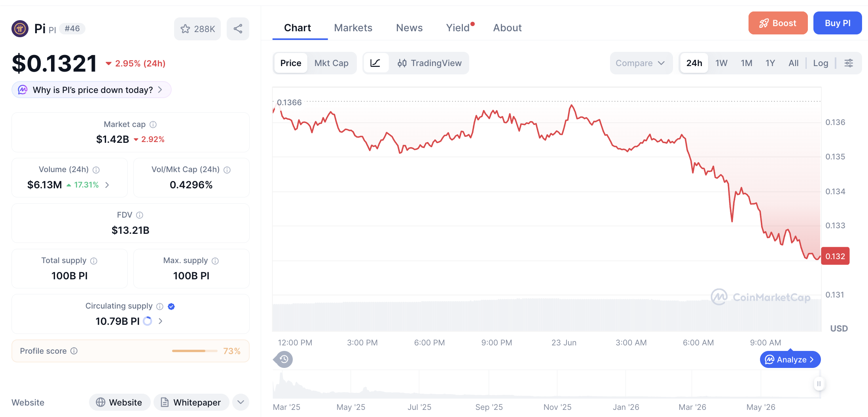The height and width of the screenshot is (417, 868).
Task: Click the 0.132 current price label
Action: (x=835, y=256)
